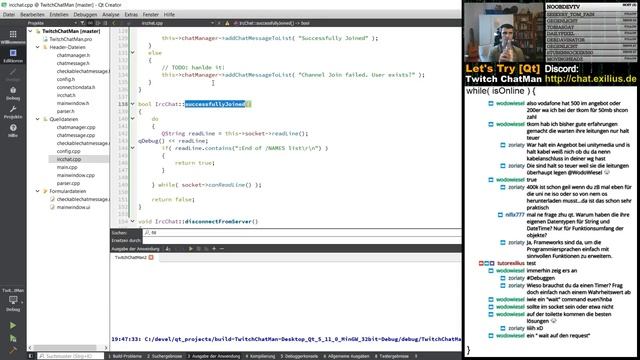Collapse the Quelldateien folder
The height and width of the screenshot is (360, 640).
(x=38, y=119)
